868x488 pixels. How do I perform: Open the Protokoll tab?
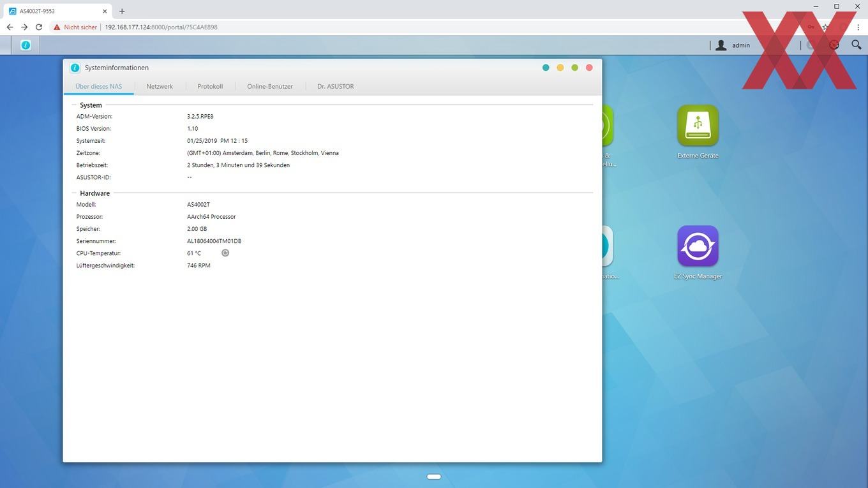click(210, 86)
